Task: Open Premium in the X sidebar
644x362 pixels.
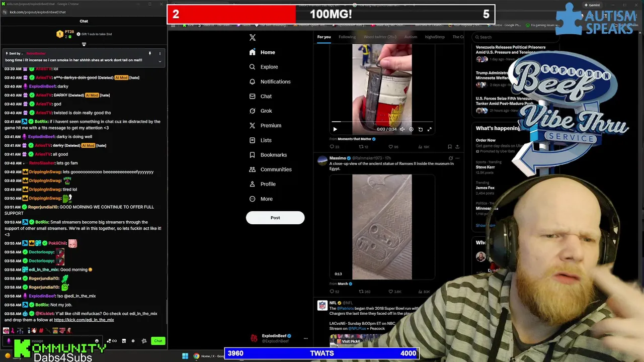Action: (265, 125)
